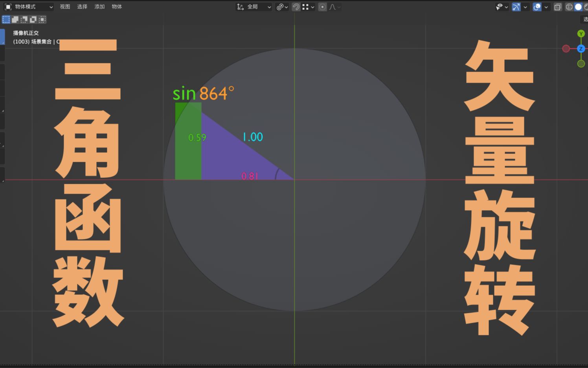Click the negative Y axis gizmo circle
This screenshot has height=368, width=588.
[x=581, y=64]
